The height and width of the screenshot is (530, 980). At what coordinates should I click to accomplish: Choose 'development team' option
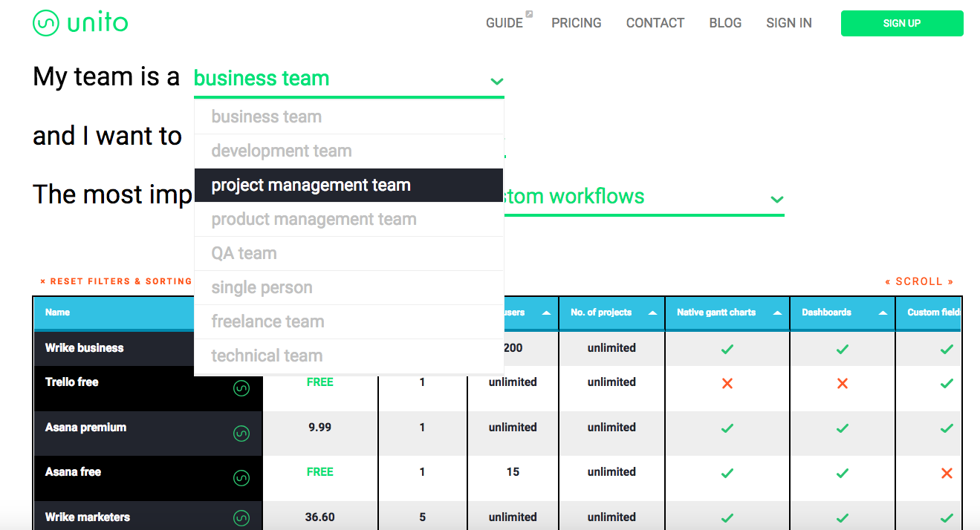coord(349,151)
